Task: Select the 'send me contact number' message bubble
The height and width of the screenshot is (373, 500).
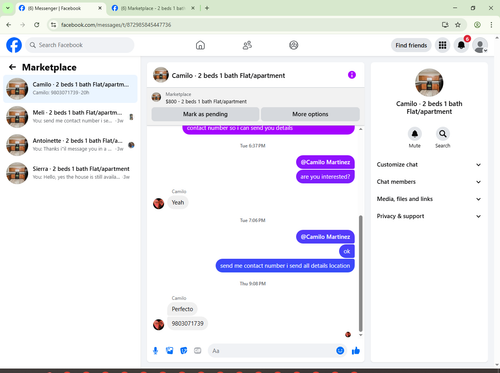Action: tap(285, 266)
